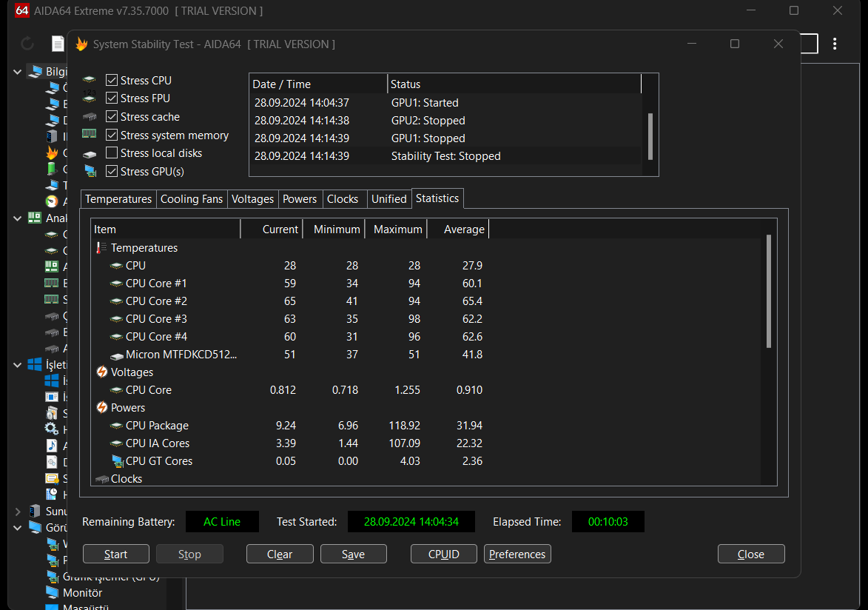Click the Clear button

280,554
